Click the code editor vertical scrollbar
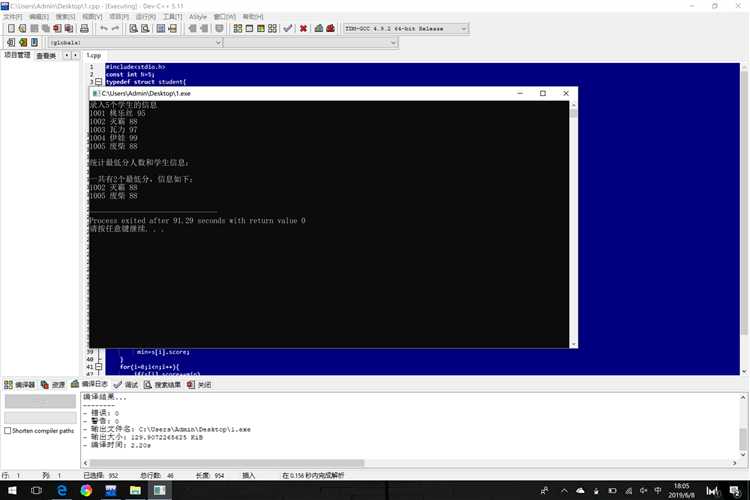This screenshot has width=750, height=500. point(744,203)
